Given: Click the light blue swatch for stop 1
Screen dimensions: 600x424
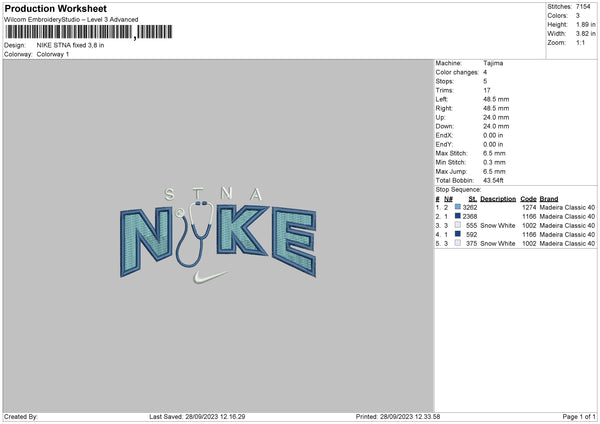Looking at the screenshot, I should [458, 207].
